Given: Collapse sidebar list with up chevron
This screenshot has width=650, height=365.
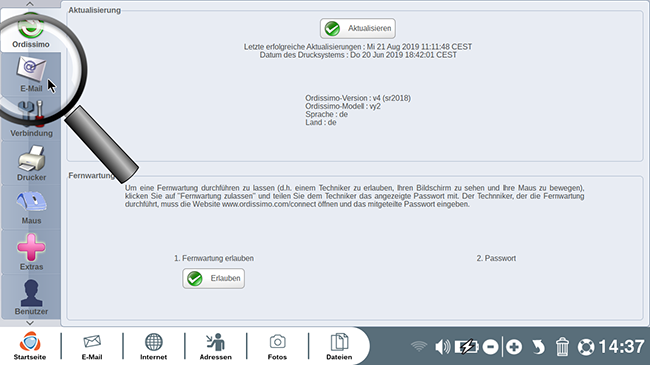Looking at the screenshot, I should point(30,4).
